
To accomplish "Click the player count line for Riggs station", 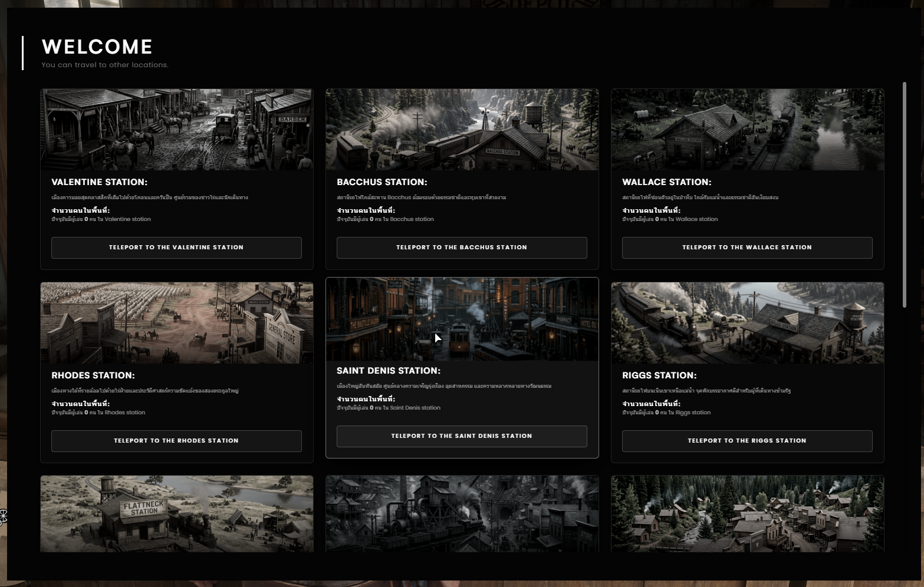I will tap(666, 413).
